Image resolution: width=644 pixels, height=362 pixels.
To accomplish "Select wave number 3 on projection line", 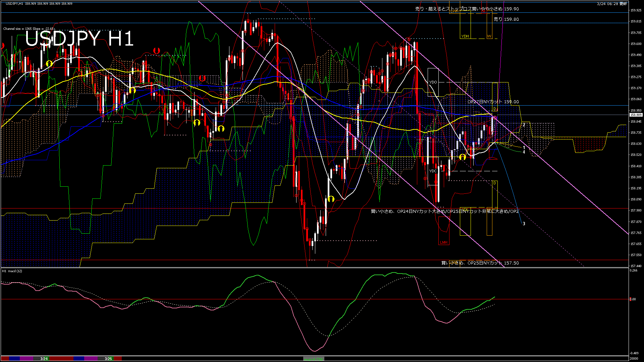I will (x=524, y=224).
